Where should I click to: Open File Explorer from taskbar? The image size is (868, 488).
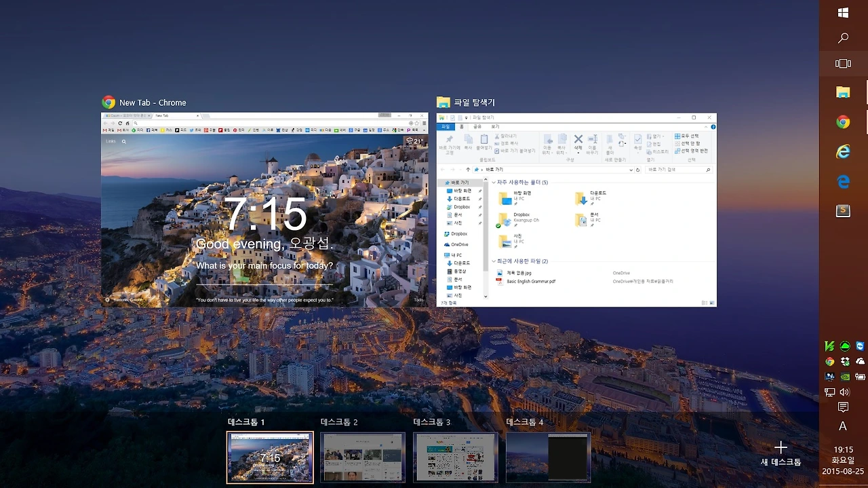pos(843,92)
